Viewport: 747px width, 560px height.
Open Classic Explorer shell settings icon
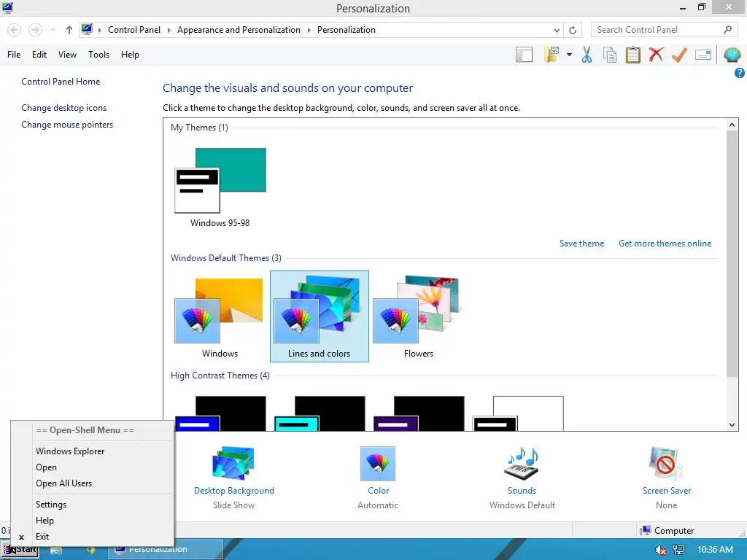click(x=732, y=55)
